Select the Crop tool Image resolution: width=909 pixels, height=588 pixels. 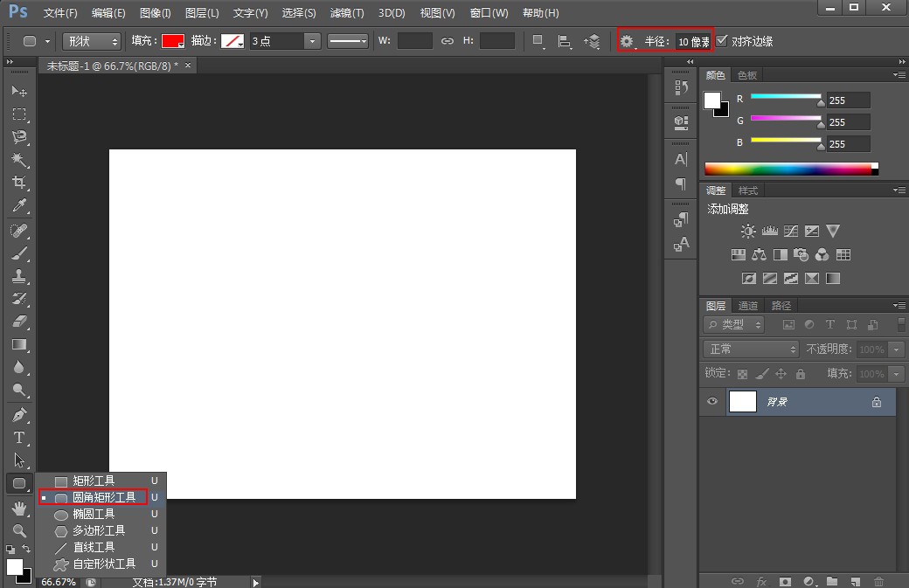click(18, 183)
